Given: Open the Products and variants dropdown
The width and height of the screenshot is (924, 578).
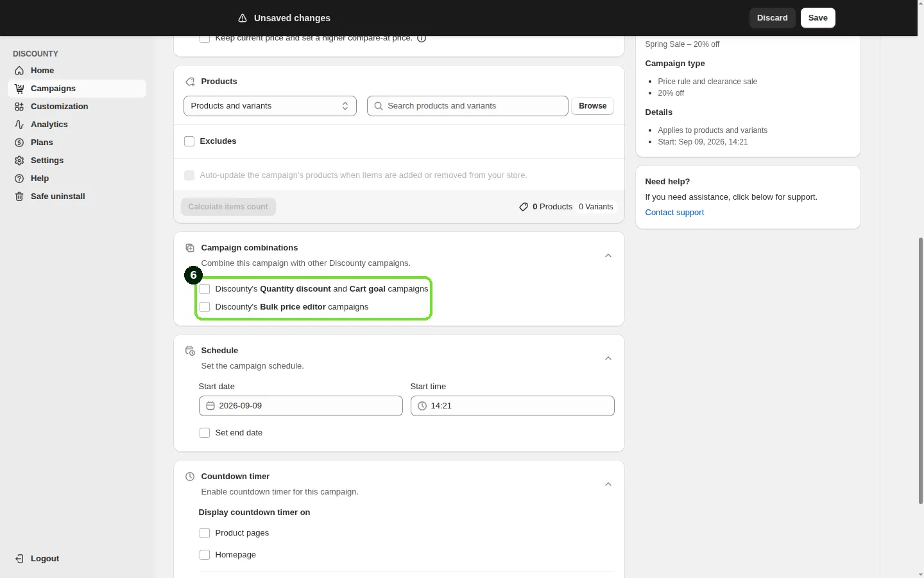Looking at the screenshot, I should click(x=270, y=106).
